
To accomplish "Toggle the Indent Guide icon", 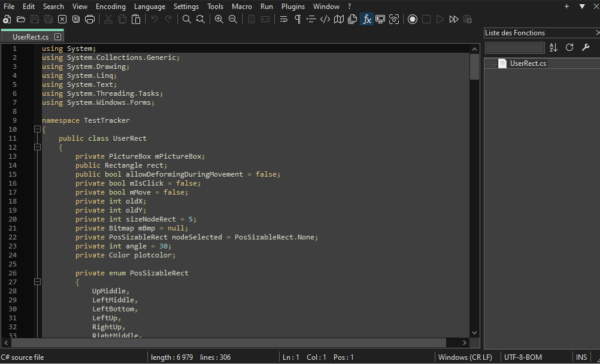I will point(311,19).
